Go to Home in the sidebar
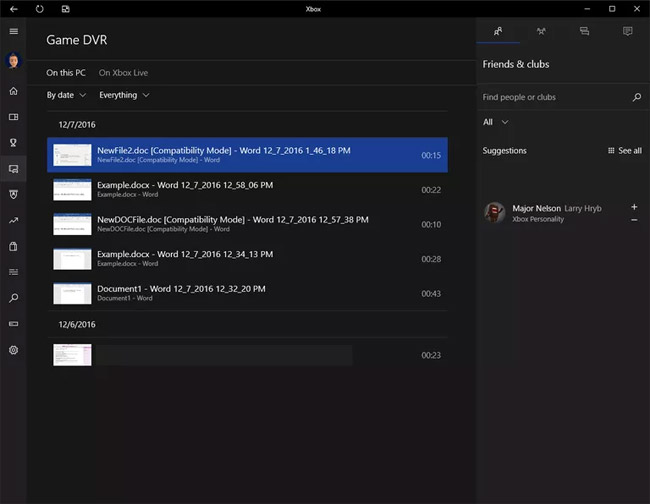650x504 pixels. click(x=14, y=91)
